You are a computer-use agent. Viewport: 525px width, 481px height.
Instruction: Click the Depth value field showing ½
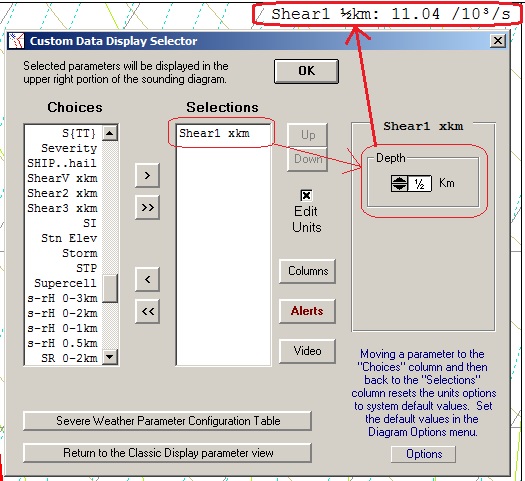click(x=420, y=183)
